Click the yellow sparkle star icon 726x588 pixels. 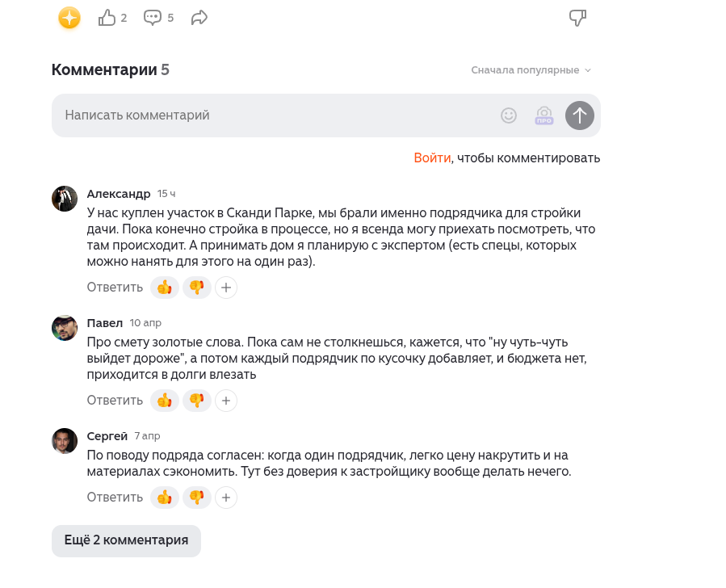(69, 18)
